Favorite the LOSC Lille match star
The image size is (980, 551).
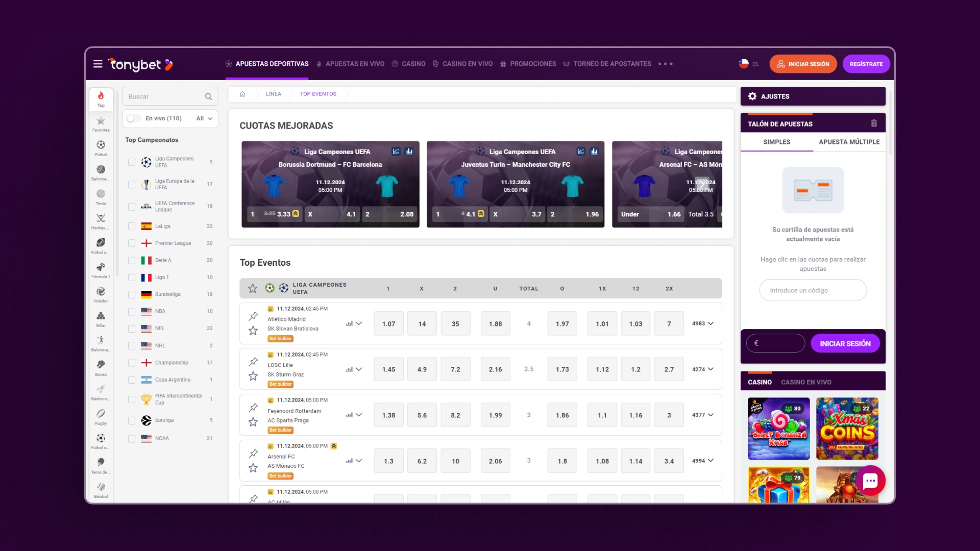(x=253, y=376)
